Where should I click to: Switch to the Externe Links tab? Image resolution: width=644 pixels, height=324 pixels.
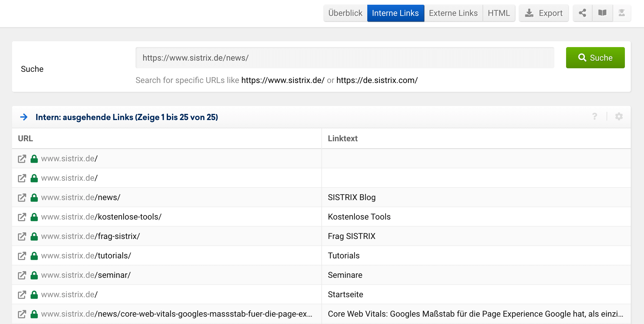pos(453,13)
